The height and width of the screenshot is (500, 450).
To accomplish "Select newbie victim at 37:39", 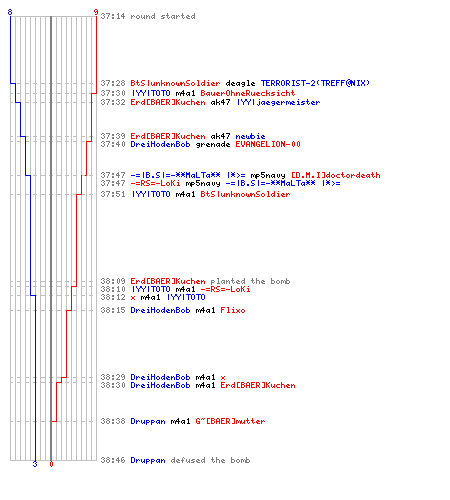I will [250, 136].
